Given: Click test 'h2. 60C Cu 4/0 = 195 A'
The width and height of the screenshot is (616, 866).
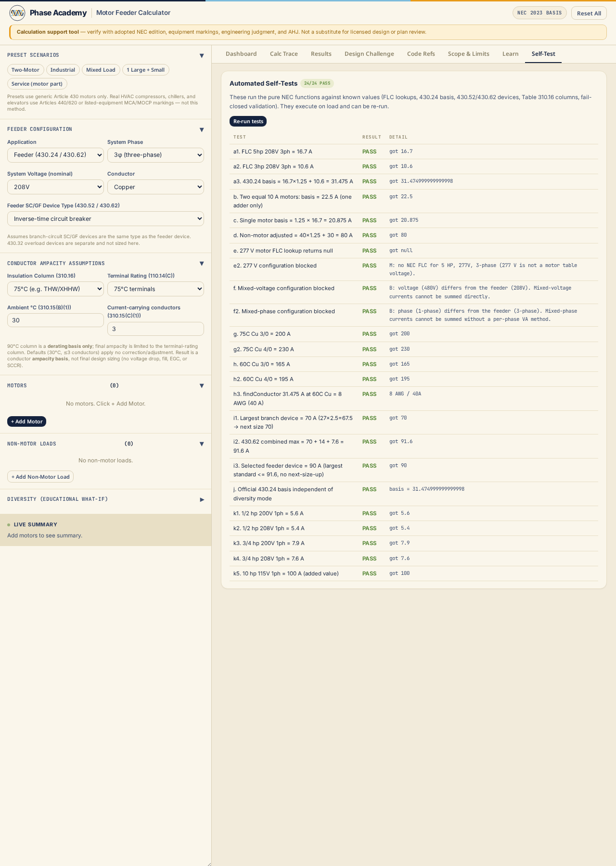Looking at the screenshot, I should pos(263,379).
